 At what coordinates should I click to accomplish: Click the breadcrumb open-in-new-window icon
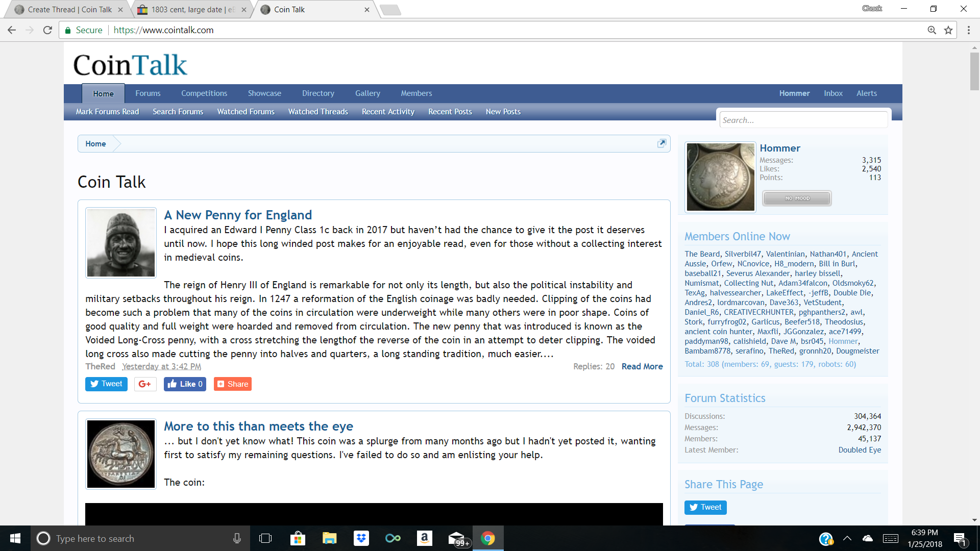661,143
